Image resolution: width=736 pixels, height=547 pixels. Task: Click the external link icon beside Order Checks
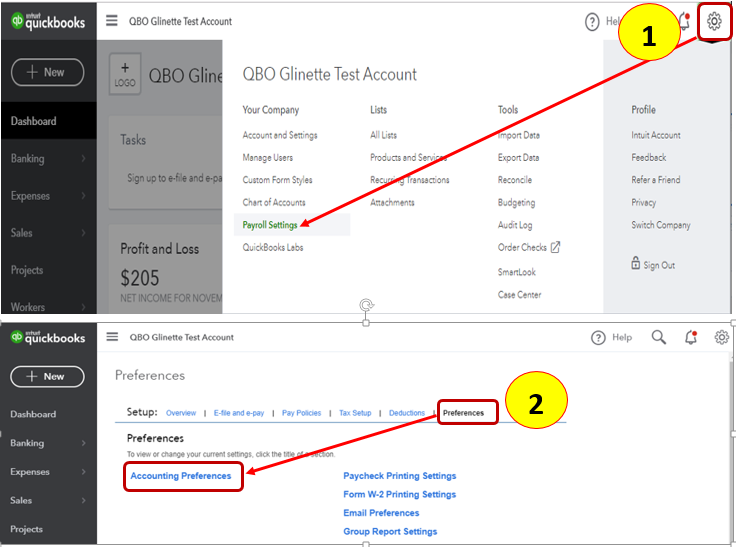pyautogui.click(x=555, y=247)
